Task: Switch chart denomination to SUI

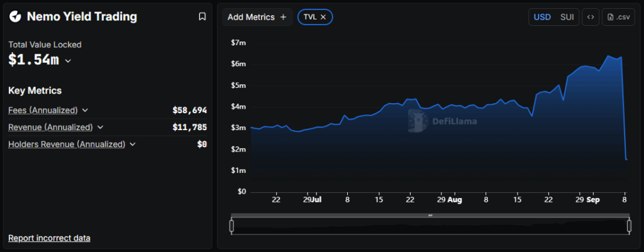Action: tap(567, 17)
